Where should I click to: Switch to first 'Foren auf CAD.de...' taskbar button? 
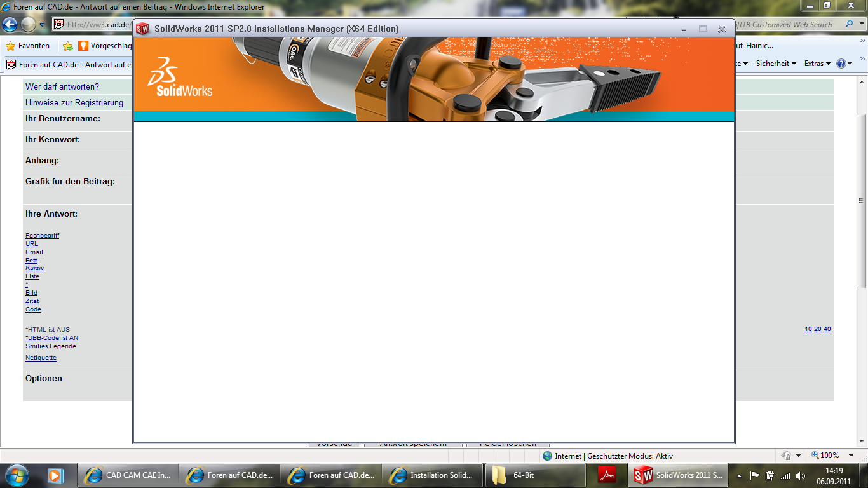pos(229,475)
